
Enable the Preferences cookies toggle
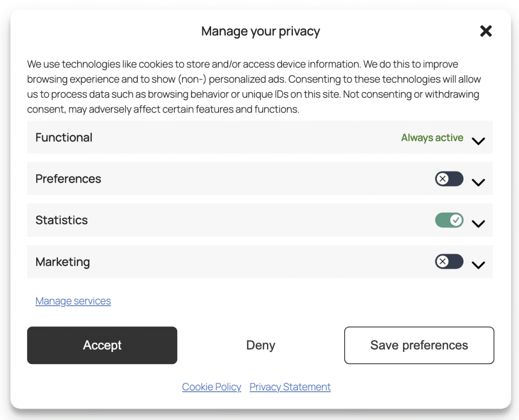pyautogui.click(x=449, y=178)
